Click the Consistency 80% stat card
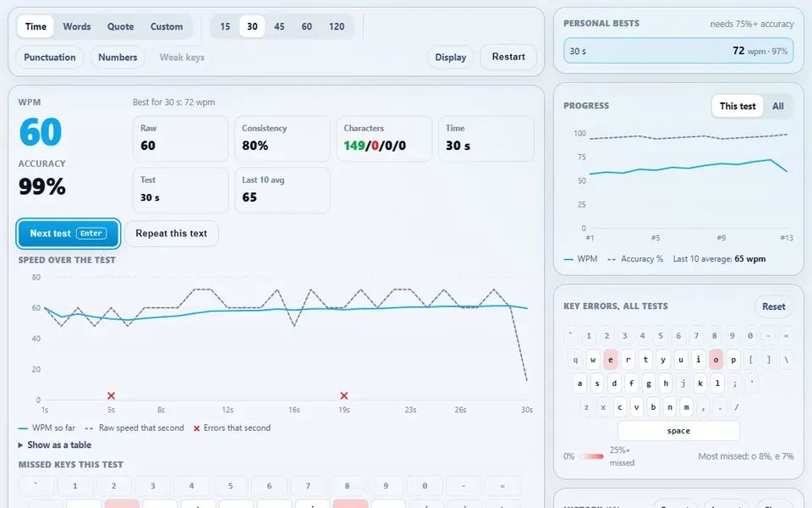This screenshot has height=508, width=812. [283, 138]
